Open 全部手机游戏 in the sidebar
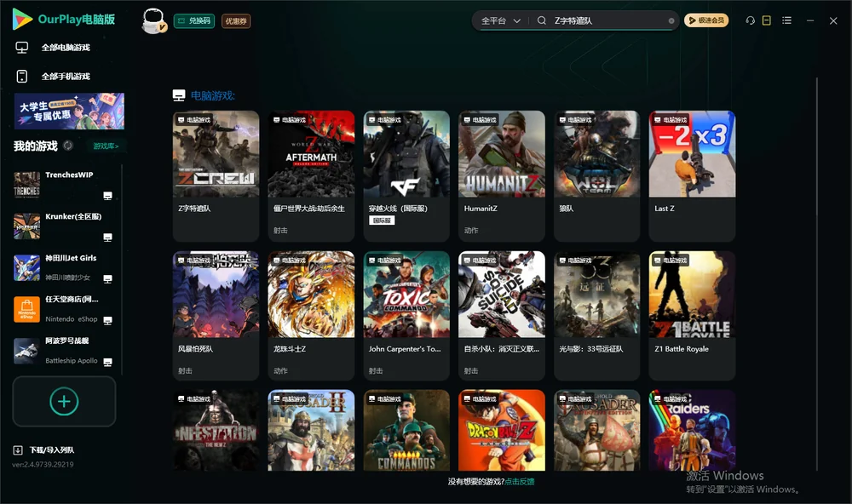The width and height of the screenshot is (852, 504). coord(66,76)
